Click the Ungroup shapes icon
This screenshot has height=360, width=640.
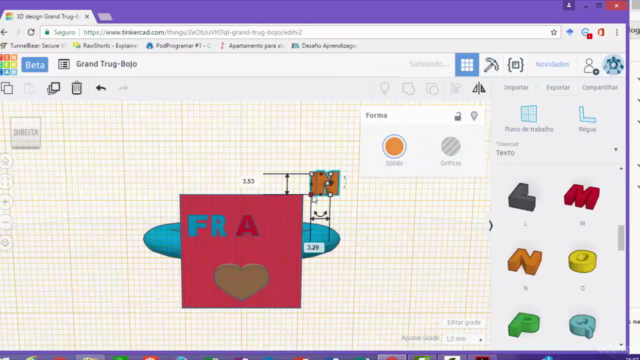432,88
